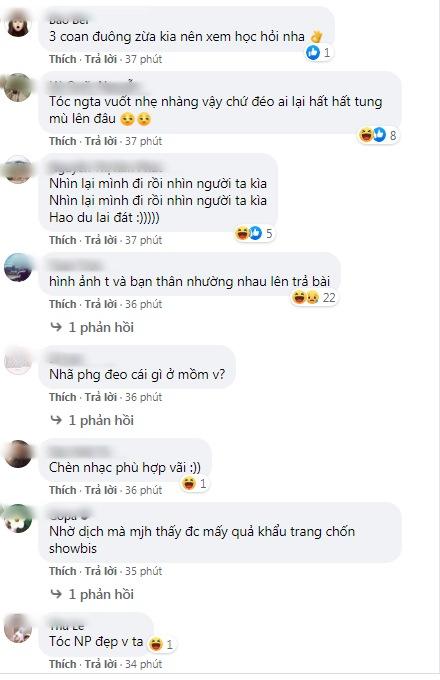Open avatar next to 'Nhờ dịch mà mjh' comment

(x=18, y=518)
